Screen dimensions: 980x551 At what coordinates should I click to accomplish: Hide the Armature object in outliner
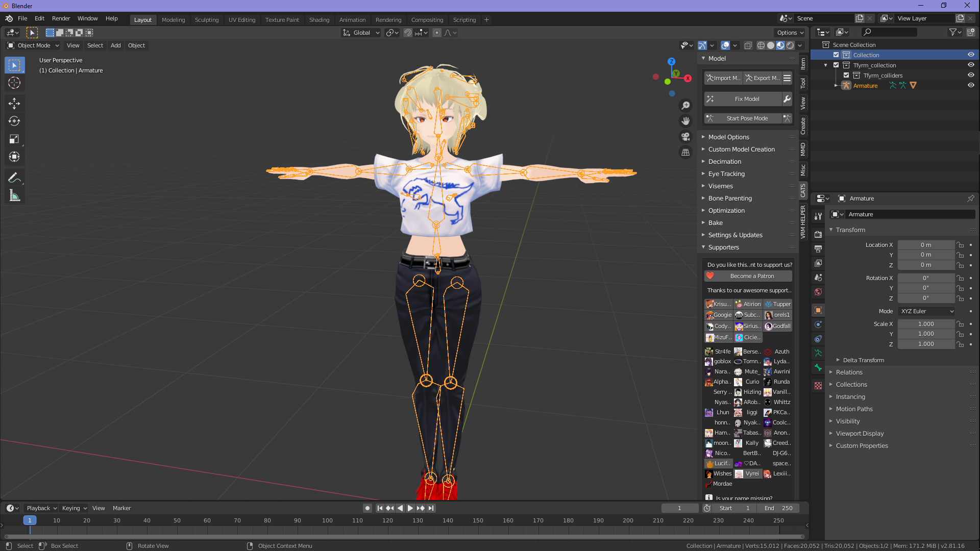click(x=971, y=86)
